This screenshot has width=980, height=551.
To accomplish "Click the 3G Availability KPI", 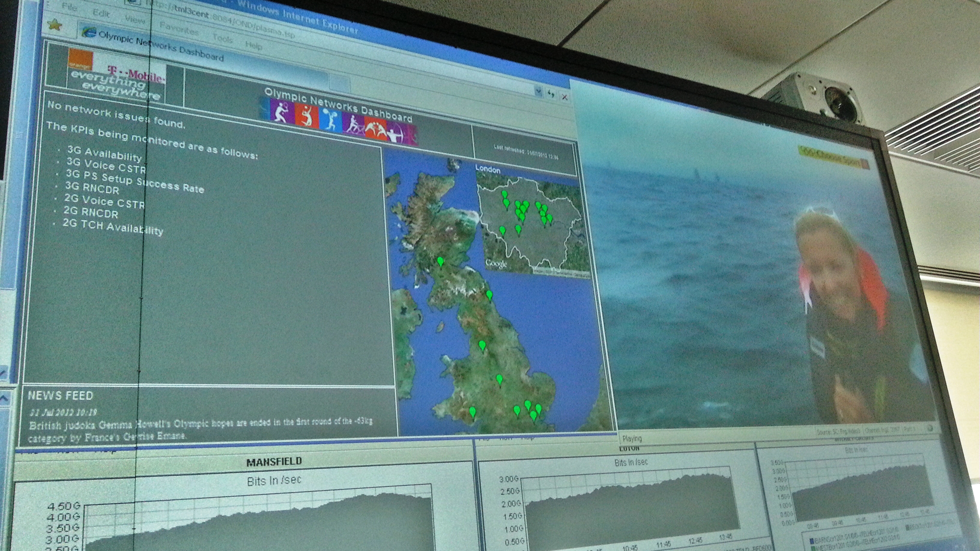I will click(104, 153).
